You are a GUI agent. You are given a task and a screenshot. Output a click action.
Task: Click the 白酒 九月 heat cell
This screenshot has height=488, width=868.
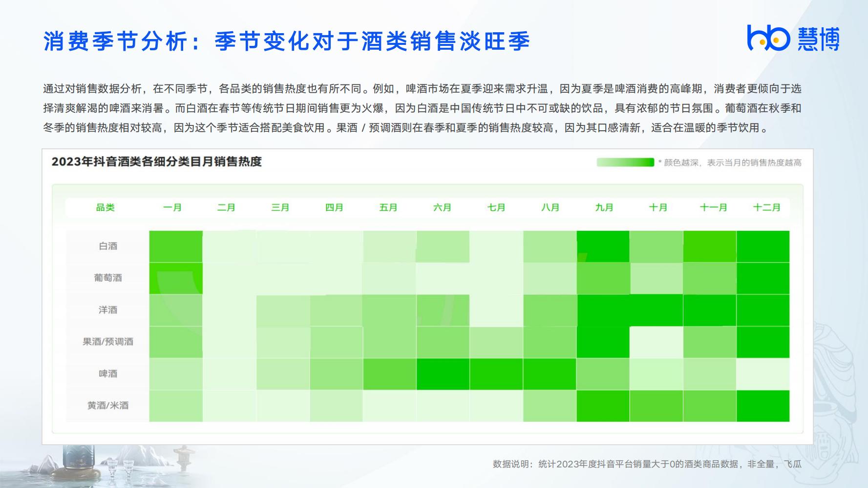coord(603,246)
